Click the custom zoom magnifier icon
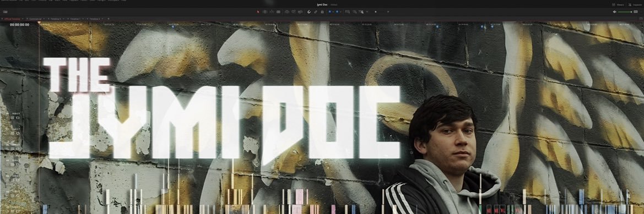This screenshot has height=214, width=644. coord(361,12)
